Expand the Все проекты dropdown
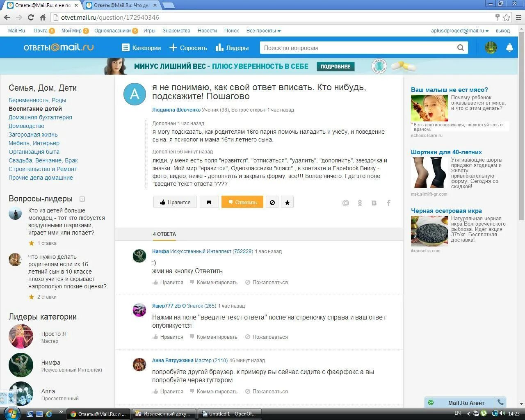This screenshot has height=420, width=525. [x=263, y=31]
